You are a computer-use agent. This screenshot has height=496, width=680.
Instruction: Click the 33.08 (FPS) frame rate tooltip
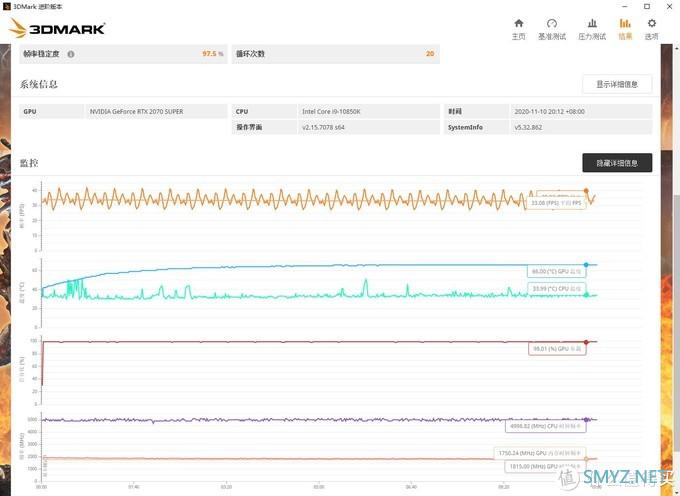[x=556, y=203]
